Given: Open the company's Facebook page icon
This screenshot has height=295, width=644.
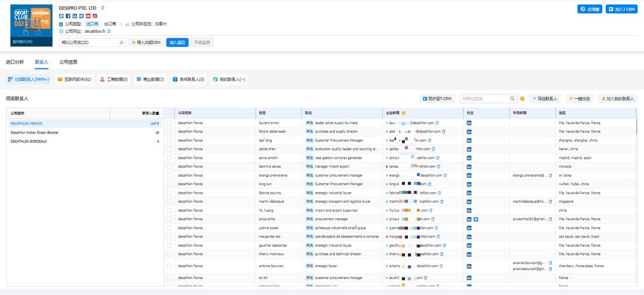Looking at the screenshot, I should tap(68, 16).
